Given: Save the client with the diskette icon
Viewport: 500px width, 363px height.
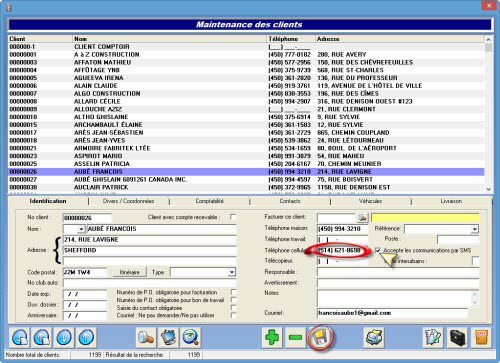Looking at the screenshot, I should point(320,337).
